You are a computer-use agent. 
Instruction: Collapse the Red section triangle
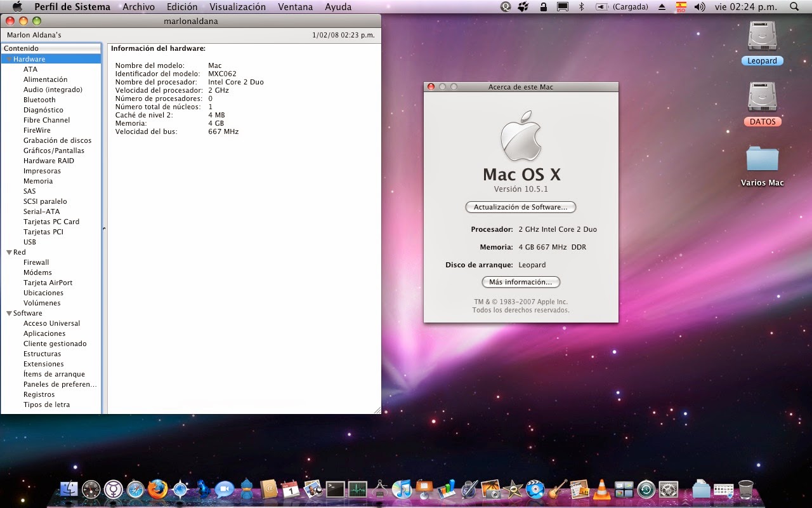[x=9, y=252]
